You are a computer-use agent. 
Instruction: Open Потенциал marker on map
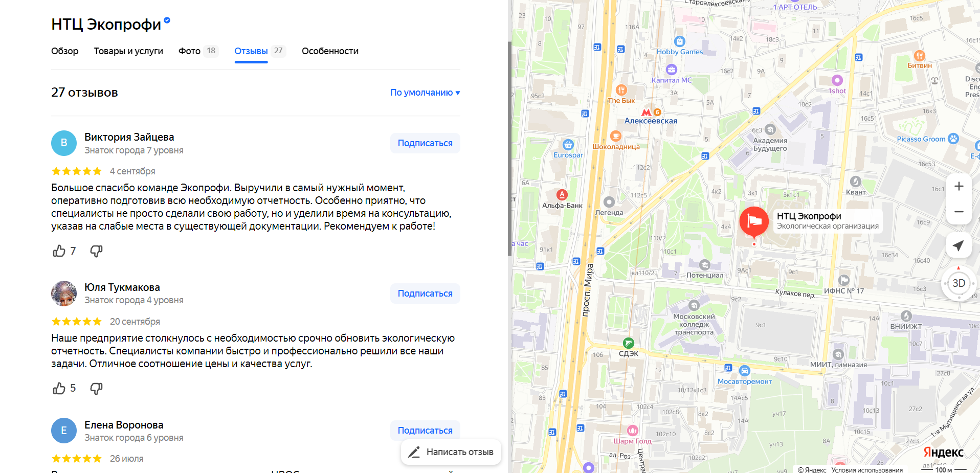point(705,265)
